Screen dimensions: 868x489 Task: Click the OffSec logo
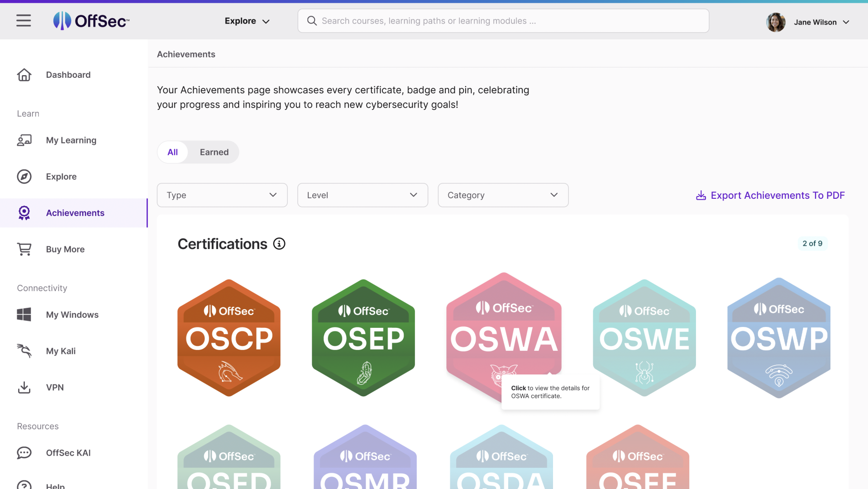point(91,21)
